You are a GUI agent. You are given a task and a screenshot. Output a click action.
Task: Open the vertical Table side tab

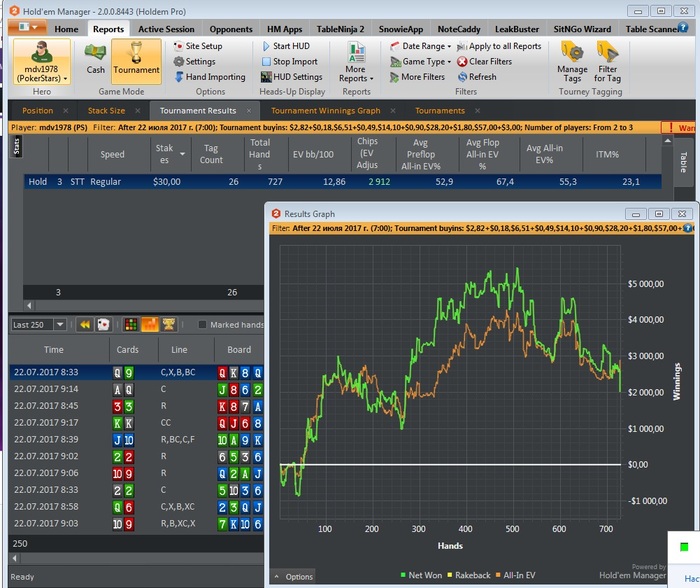[683, 162]
